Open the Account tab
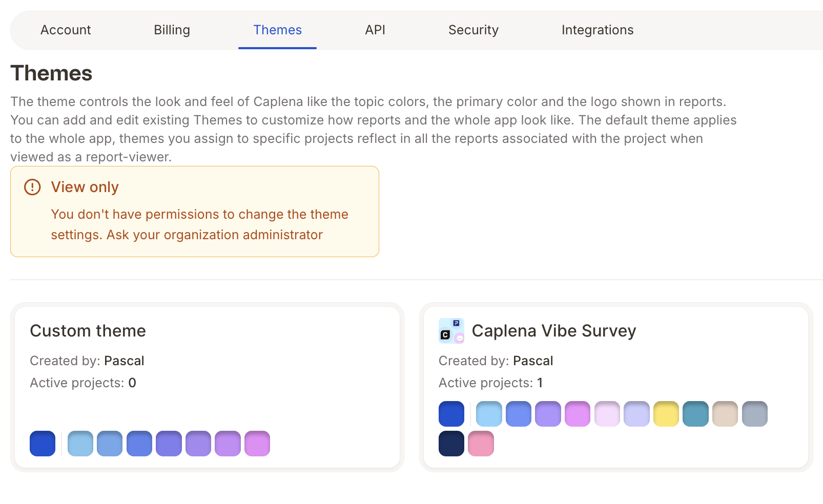Screen dimensions: 823x504 coord(66,30)
